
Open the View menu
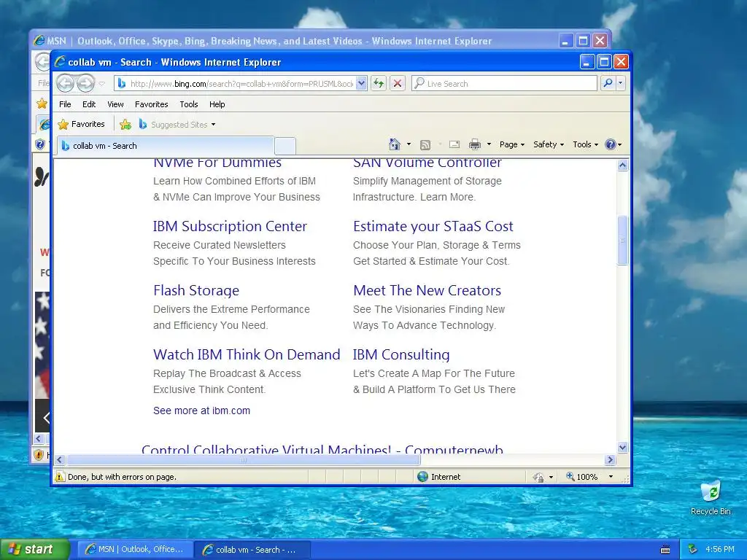(x=115, y=104)
